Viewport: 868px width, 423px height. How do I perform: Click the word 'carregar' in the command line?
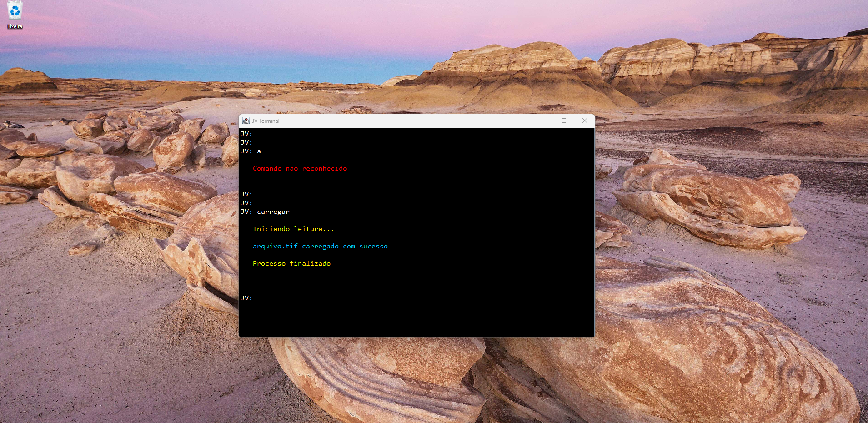pyautogui.click(x=273, y=211)
